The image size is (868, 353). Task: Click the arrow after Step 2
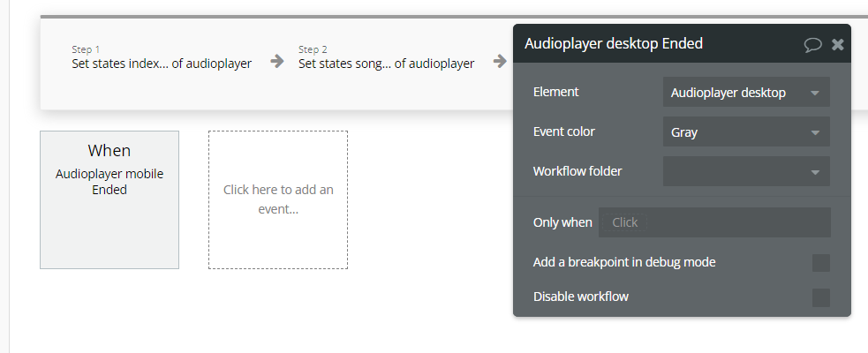(x=499, y=62)
